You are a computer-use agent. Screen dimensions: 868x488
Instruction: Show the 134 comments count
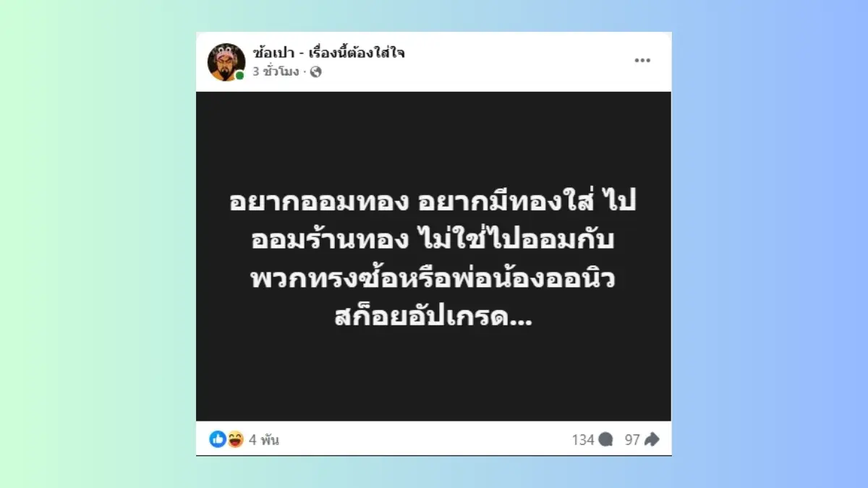point(582,440)
